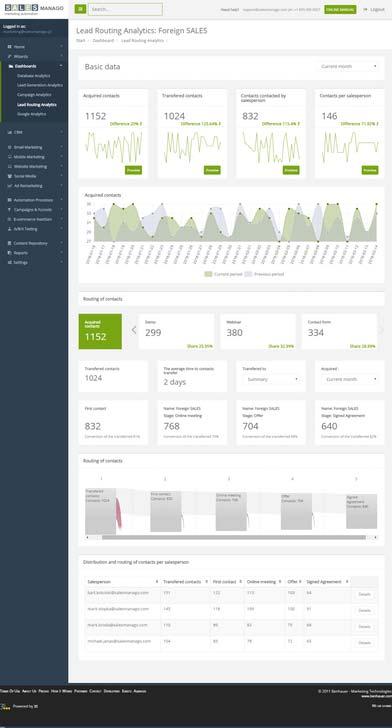392x728 pixels.
Task: Click Preview on Contacts per salesperson card
Action: click(x=370, y=170)
